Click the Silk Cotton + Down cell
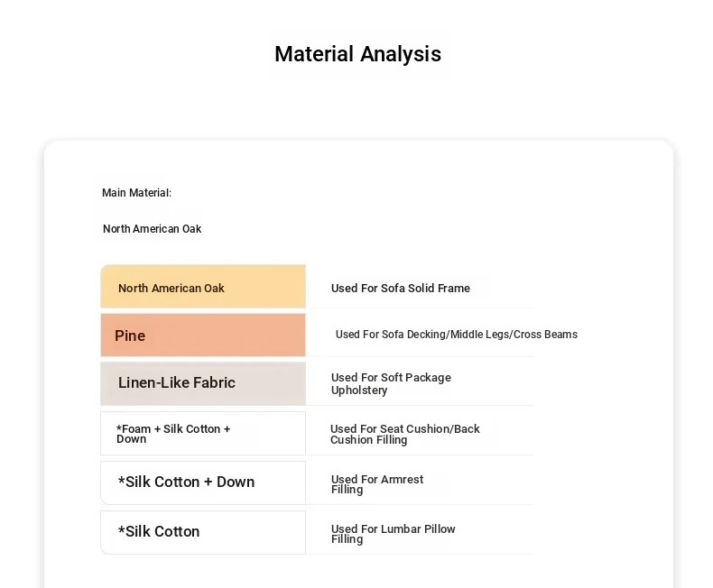713x588 pixels. (203, 482)
